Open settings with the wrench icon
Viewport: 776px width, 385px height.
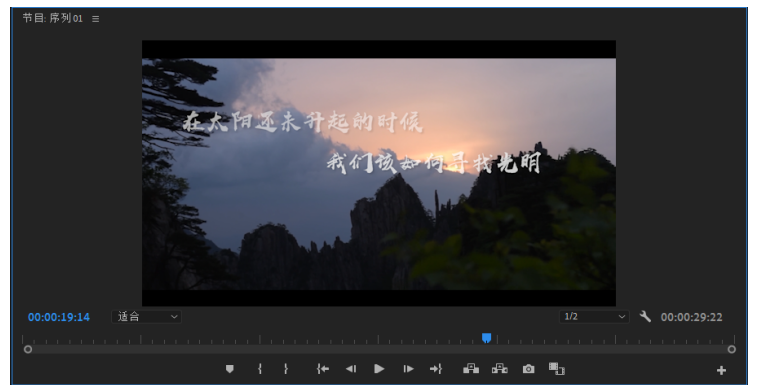(x=645, y=317)
